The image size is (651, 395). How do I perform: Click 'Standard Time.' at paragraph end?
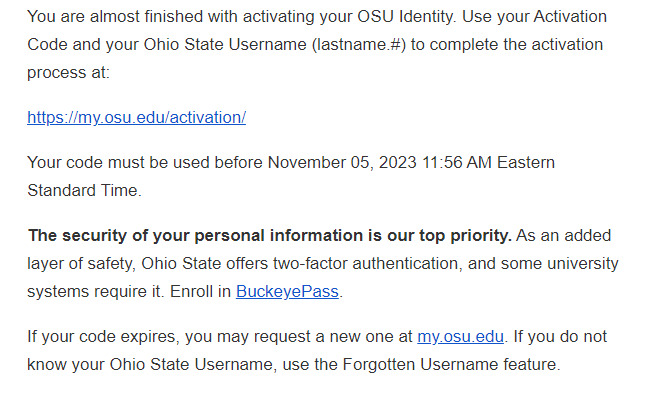tap(84, 190)
